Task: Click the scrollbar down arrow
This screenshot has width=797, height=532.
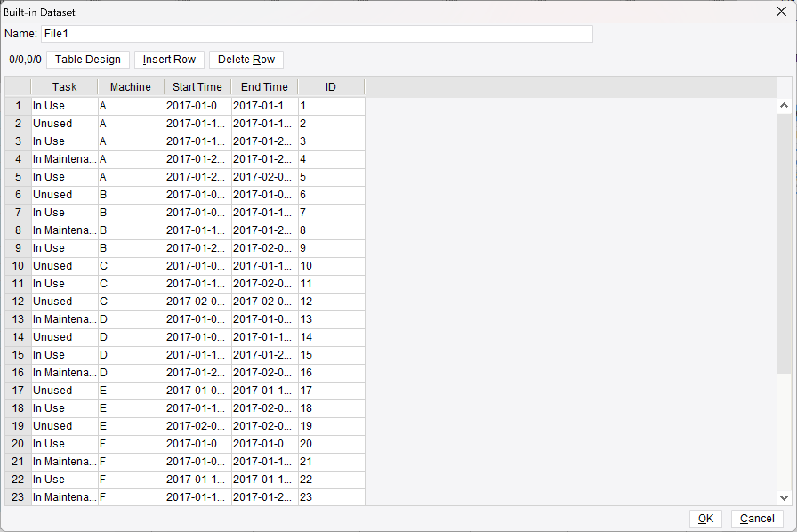Action: point(784,499)
